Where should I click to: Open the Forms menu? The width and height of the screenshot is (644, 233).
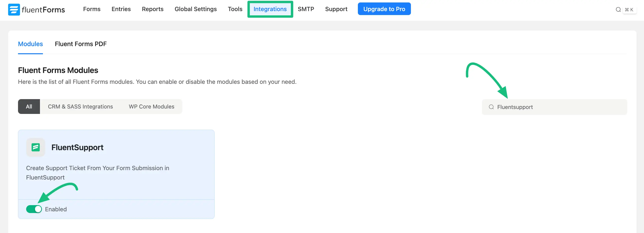(92, 9)
